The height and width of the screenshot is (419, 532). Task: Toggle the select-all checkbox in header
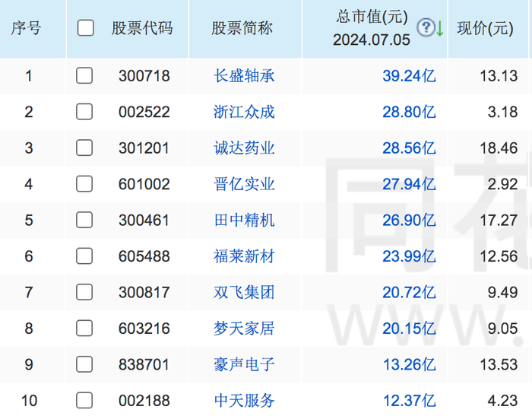tap(85, 28)
